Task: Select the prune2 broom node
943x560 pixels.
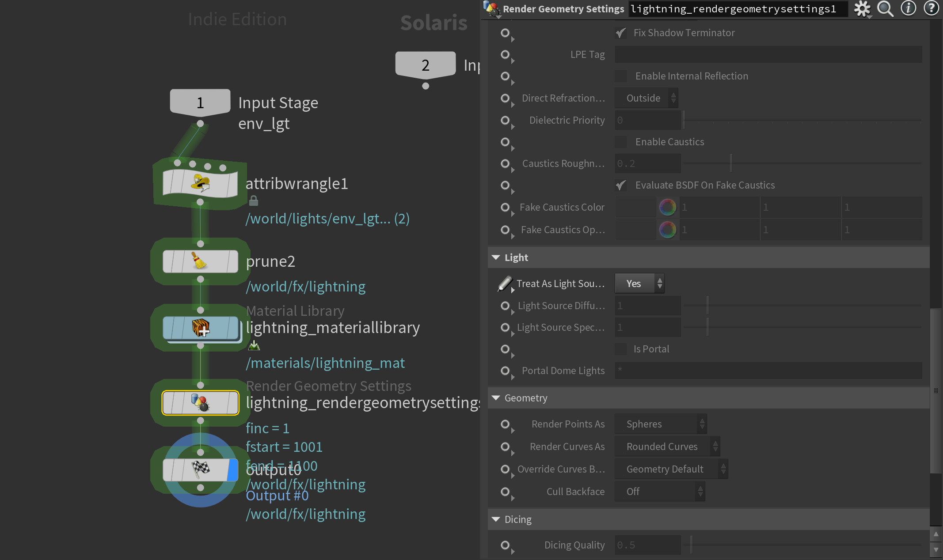Action: click(201, 261)
